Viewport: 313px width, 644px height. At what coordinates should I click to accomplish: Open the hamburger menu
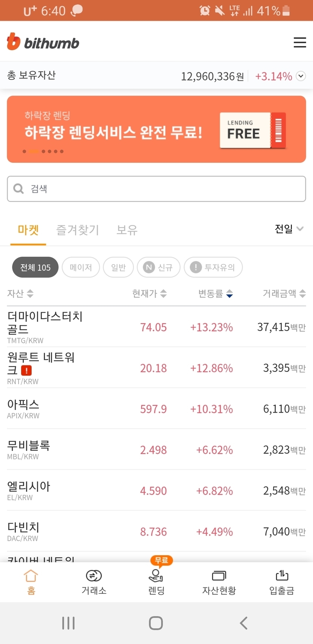tap(299, 42)
